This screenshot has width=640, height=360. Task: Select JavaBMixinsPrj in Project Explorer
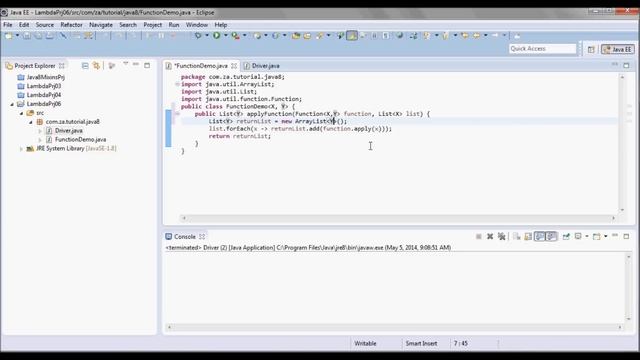46,77
